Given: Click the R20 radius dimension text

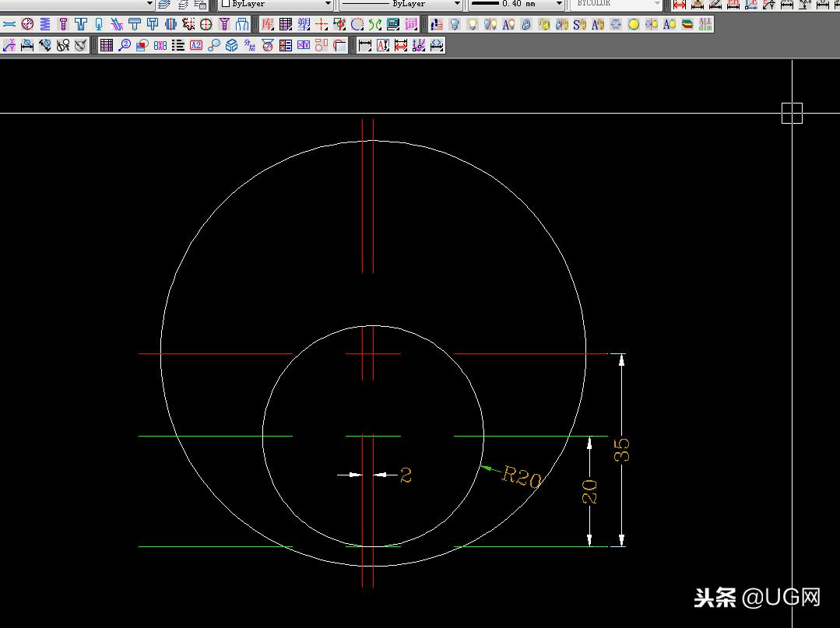Looking at the screenshot, I should 521,476.
